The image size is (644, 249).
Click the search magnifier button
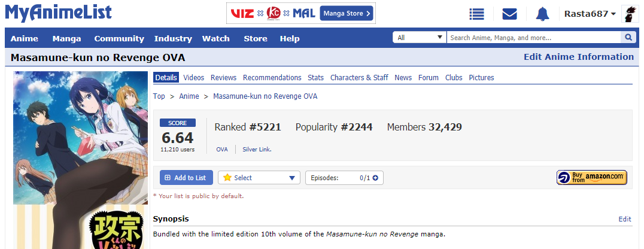(628, 37)
